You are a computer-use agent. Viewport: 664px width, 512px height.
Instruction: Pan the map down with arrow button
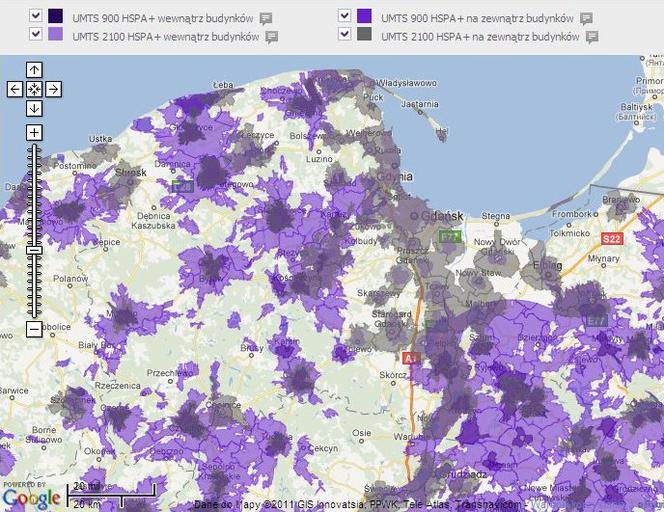point(34,108)
